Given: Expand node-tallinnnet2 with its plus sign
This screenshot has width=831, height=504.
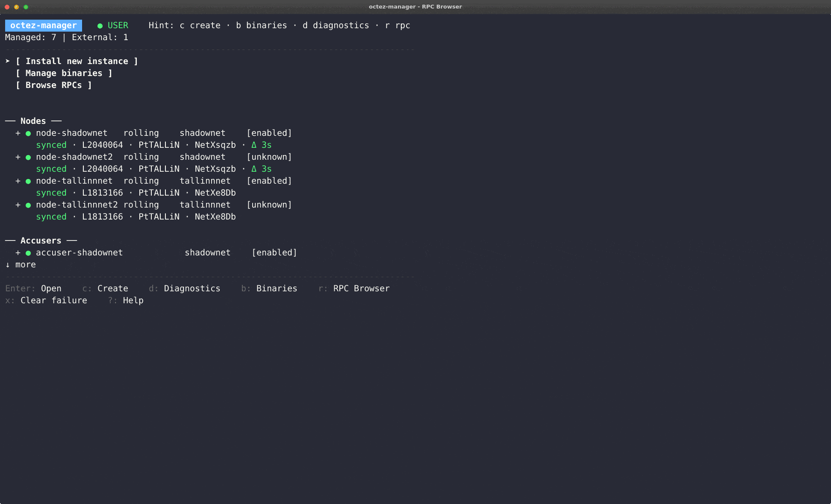Looking at the screenshot, I should click(18, 205).
